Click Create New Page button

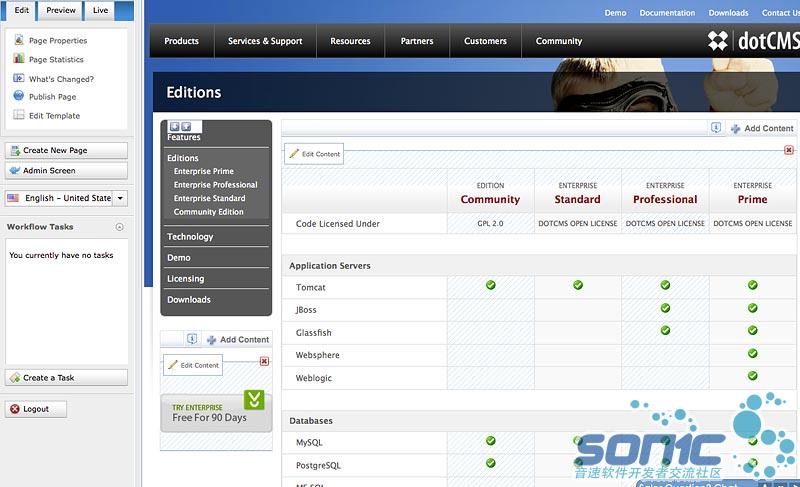(66, 150)
